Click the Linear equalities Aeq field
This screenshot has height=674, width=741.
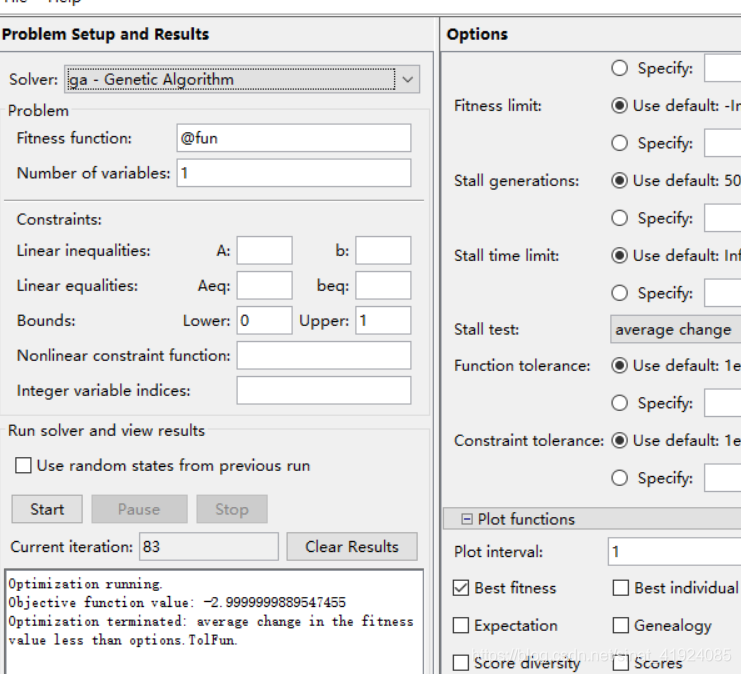tap(265, 285)
